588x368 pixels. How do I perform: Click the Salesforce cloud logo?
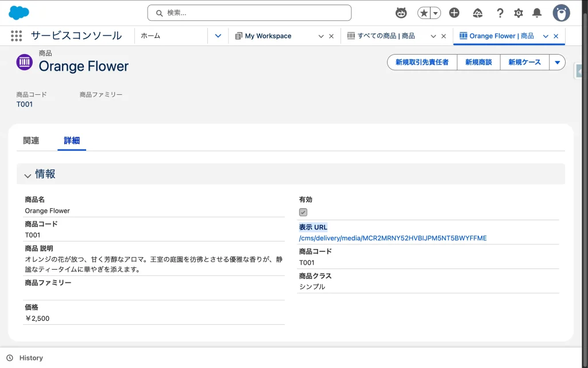19,13
